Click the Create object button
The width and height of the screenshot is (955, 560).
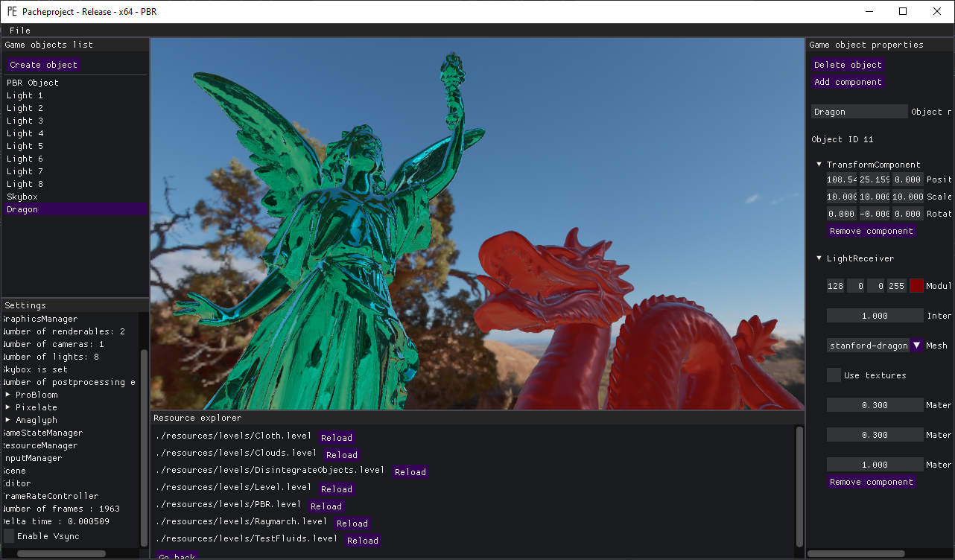coord(44,65)
